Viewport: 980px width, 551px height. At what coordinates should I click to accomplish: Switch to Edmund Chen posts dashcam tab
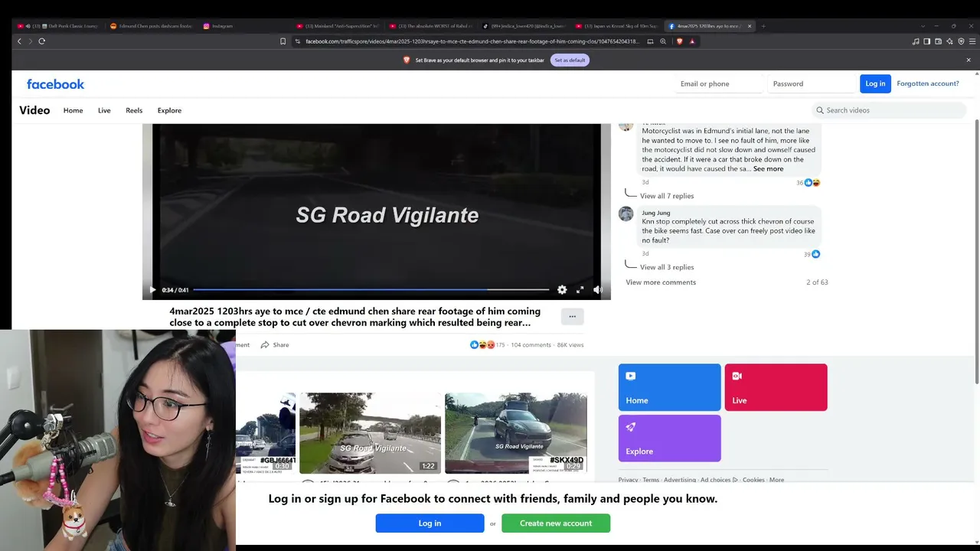coord(151,26)
